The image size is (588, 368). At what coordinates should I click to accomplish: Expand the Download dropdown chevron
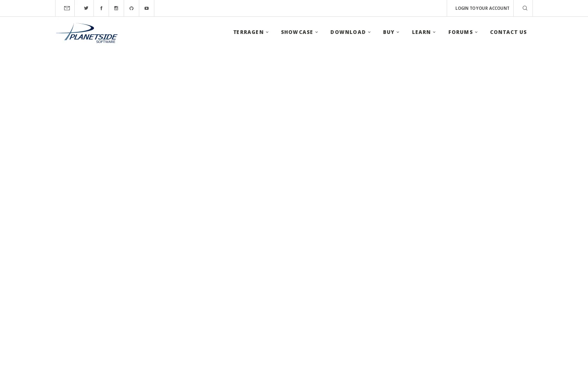point(370,32)
